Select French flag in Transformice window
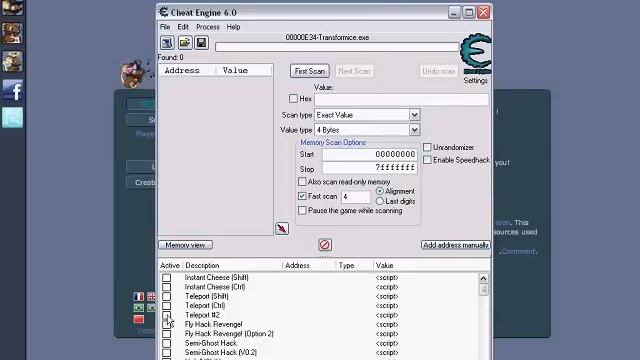The height and width of the screenshot is (360, 640). tap(138, 296)
